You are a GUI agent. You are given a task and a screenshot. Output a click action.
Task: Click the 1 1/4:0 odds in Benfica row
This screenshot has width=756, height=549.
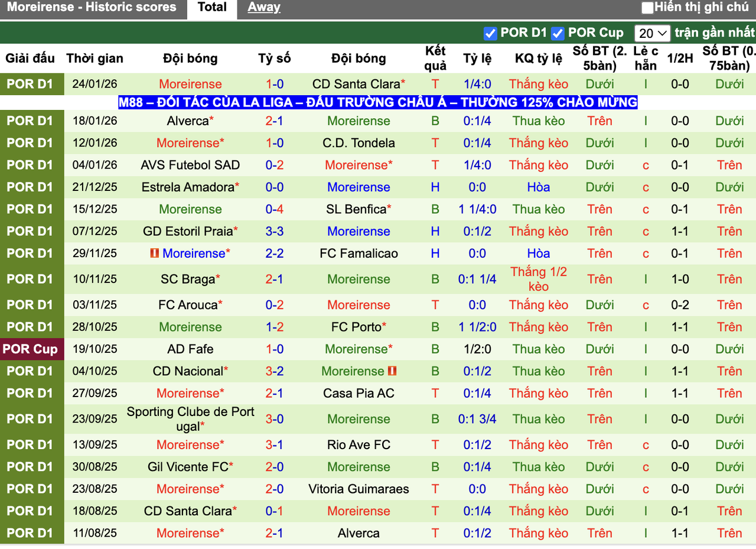(x=477, y=209)
